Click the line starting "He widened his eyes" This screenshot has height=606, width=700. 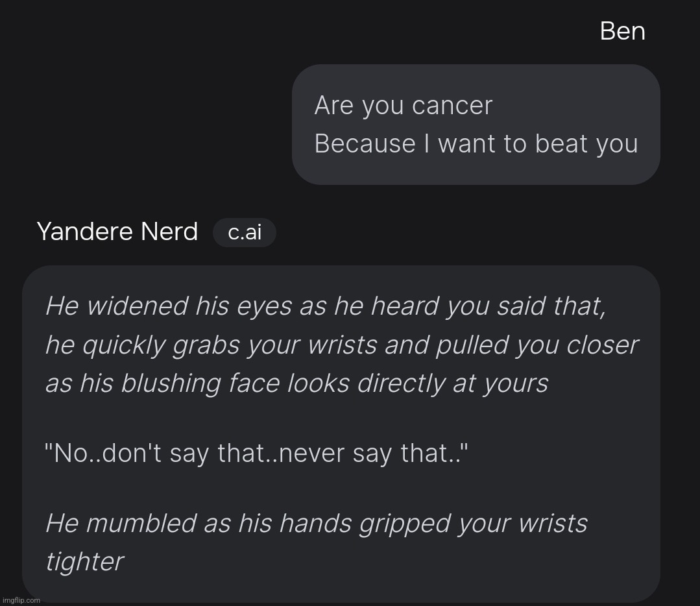click(326, 306)
